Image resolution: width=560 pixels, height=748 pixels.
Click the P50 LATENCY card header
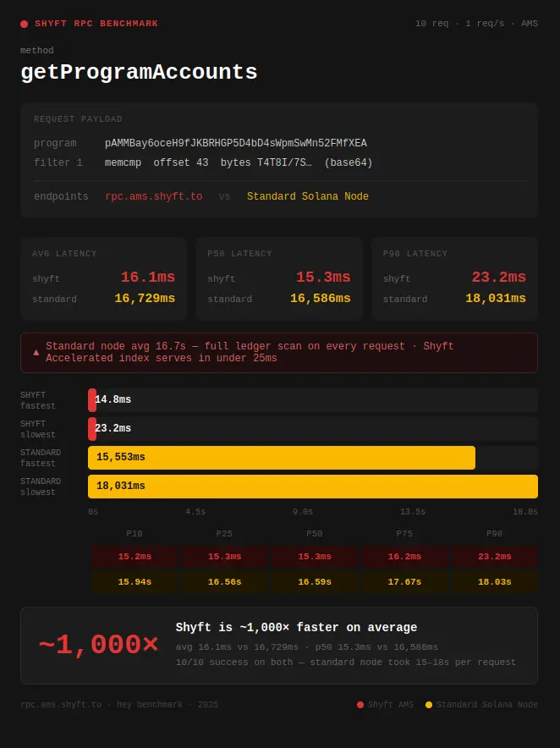(239, 253)
